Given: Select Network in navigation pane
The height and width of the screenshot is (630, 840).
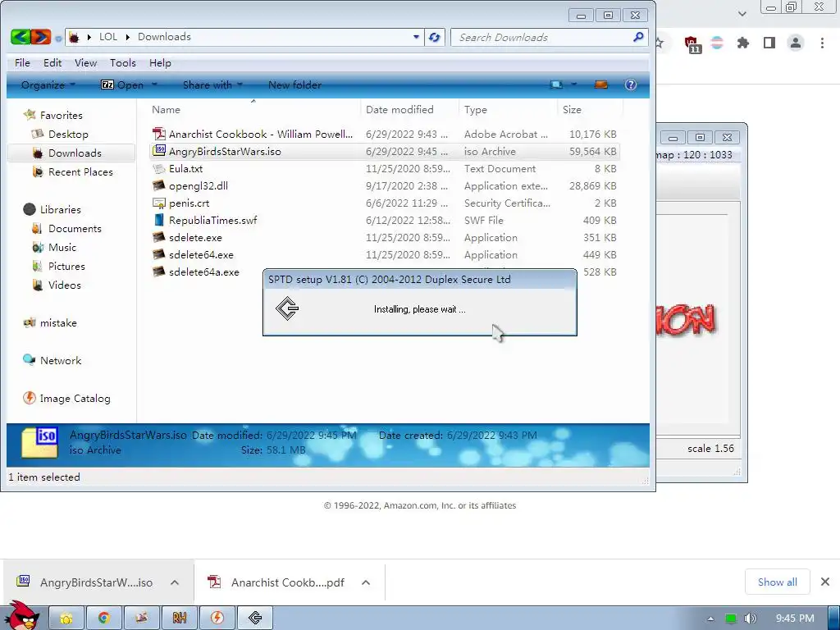Looking at the screenshot, I should tap(61, 360).
